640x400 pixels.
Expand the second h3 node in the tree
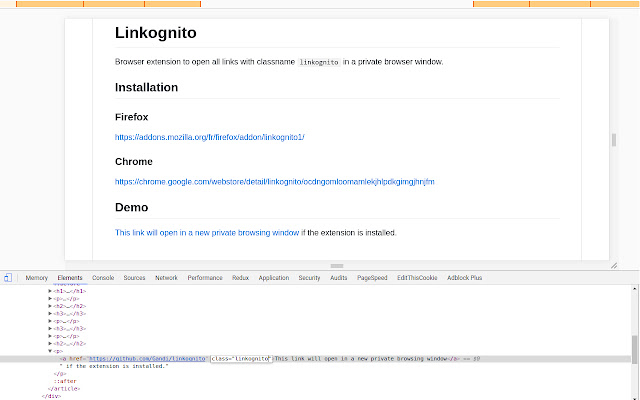(50, 328)
